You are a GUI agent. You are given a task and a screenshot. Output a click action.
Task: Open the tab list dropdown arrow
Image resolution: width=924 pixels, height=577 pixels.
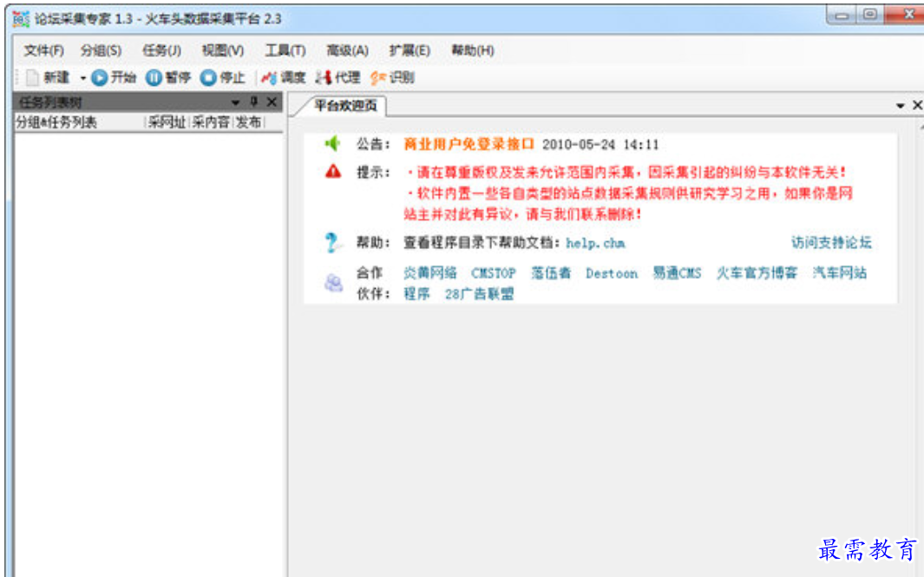pos(900,106)
